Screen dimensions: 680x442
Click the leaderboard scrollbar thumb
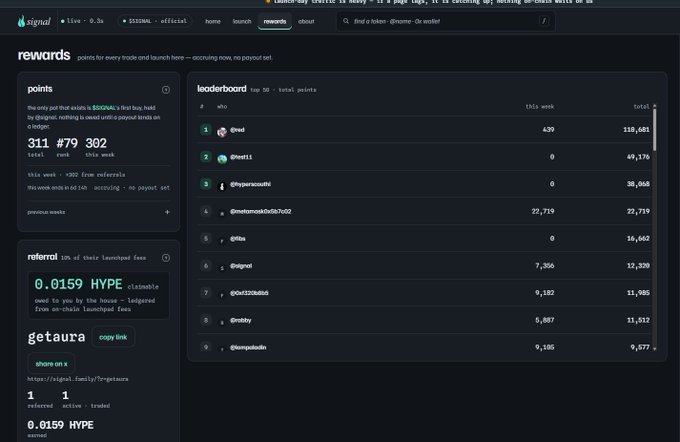click(654, 130)
